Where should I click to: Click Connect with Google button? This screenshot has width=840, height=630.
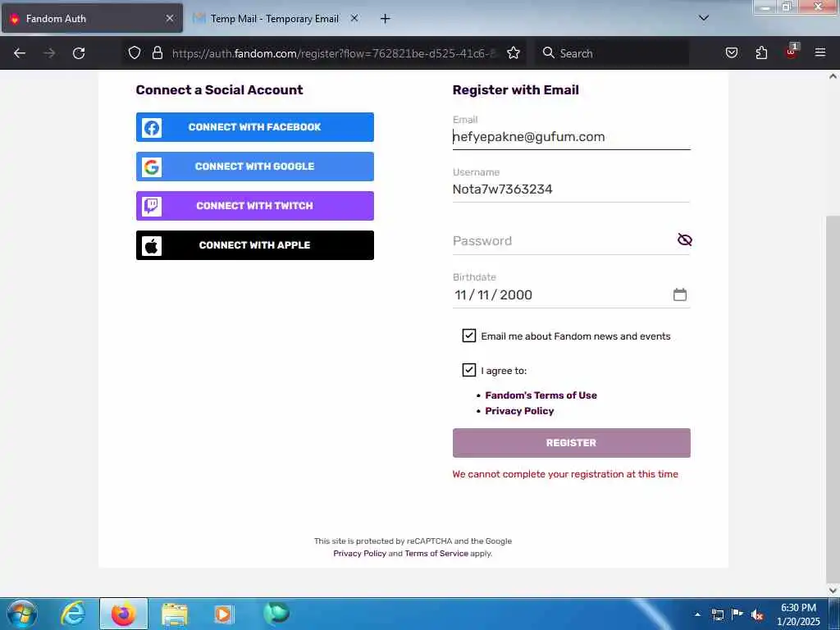click(255, 167)
